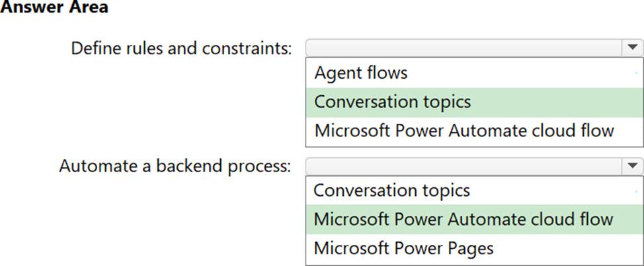Click the Answer Area heading
This screenshot has height=266, width=644.
[54, 8]
